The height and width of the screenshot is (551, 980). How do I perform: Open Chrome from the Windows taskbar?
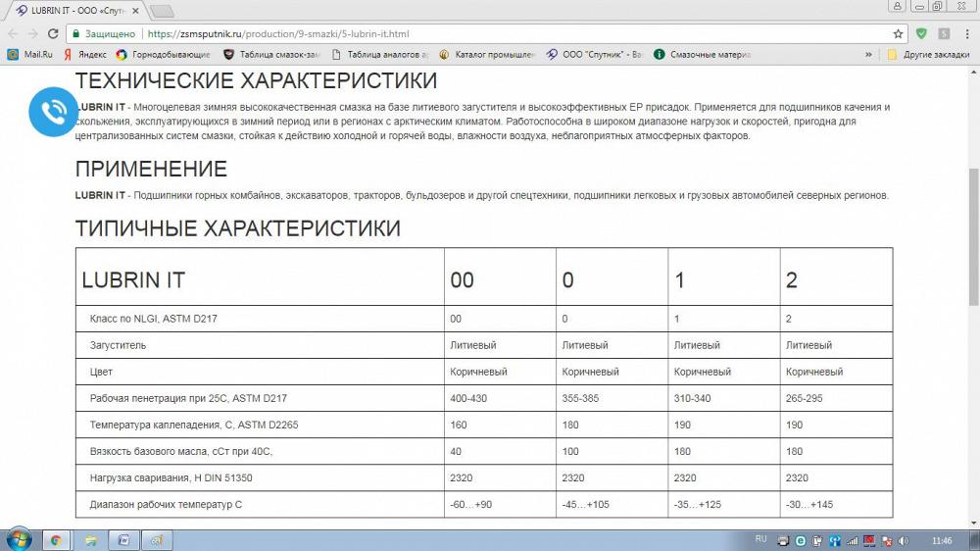pyautogui.click(x=56, y=539)
